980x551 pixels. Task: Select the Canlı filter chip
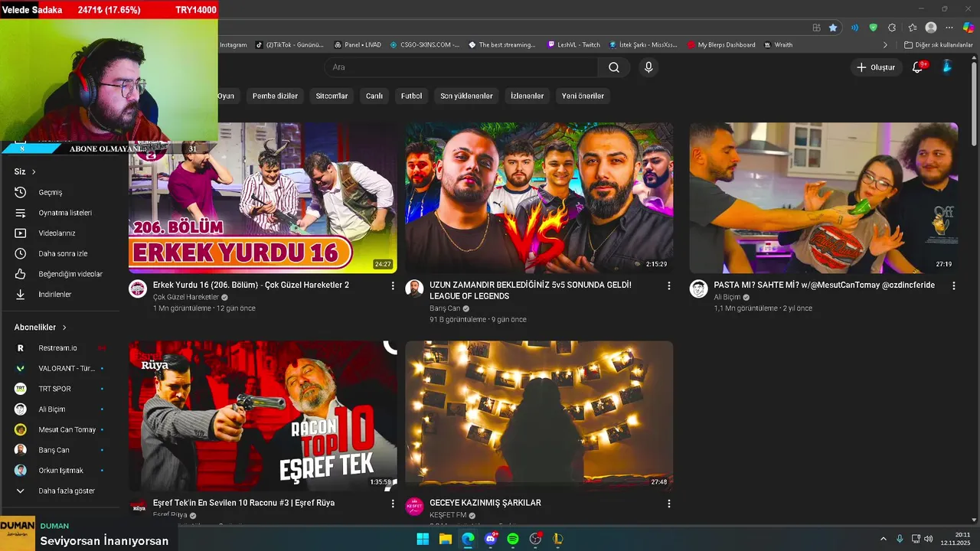[374, 96]
